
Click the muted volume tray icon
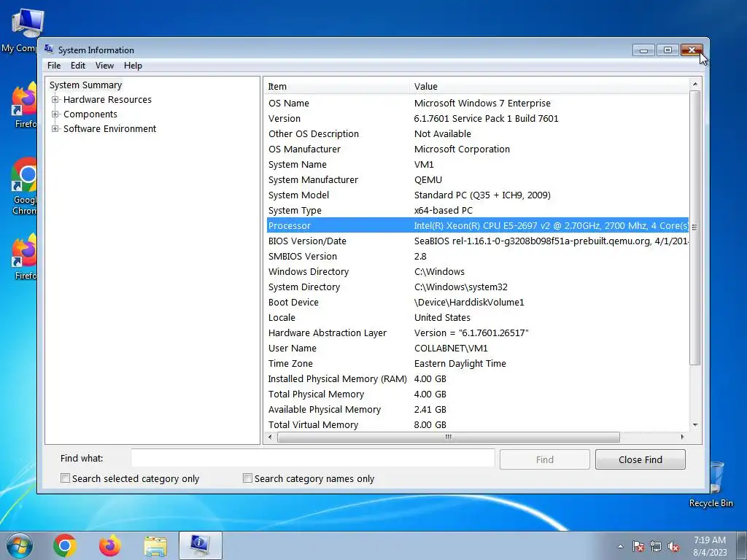[673, 546]
